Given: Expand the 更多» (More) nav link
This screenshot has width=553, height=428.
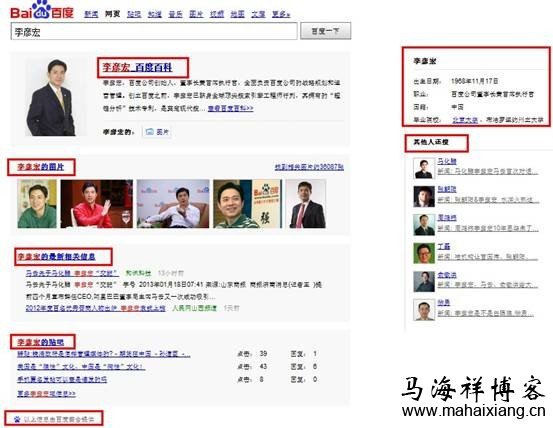Looking at the screenshot, I should (281, 14).
